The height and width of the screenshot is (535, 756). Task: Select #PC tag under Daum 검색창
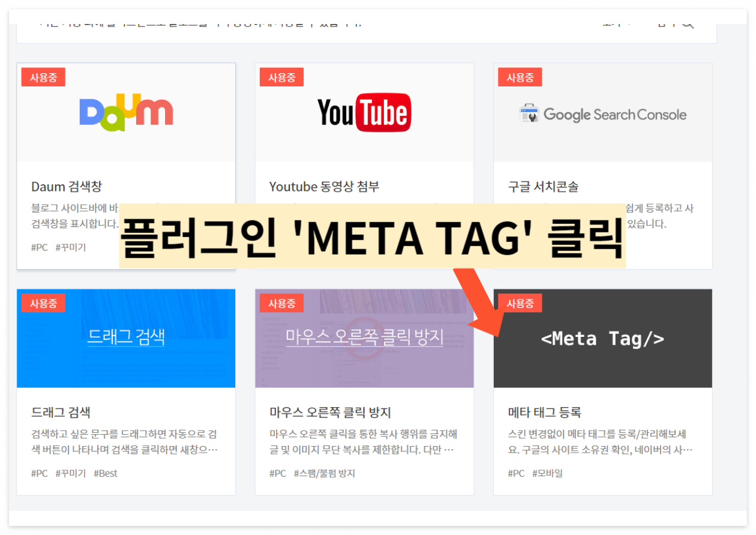(39, 247)
